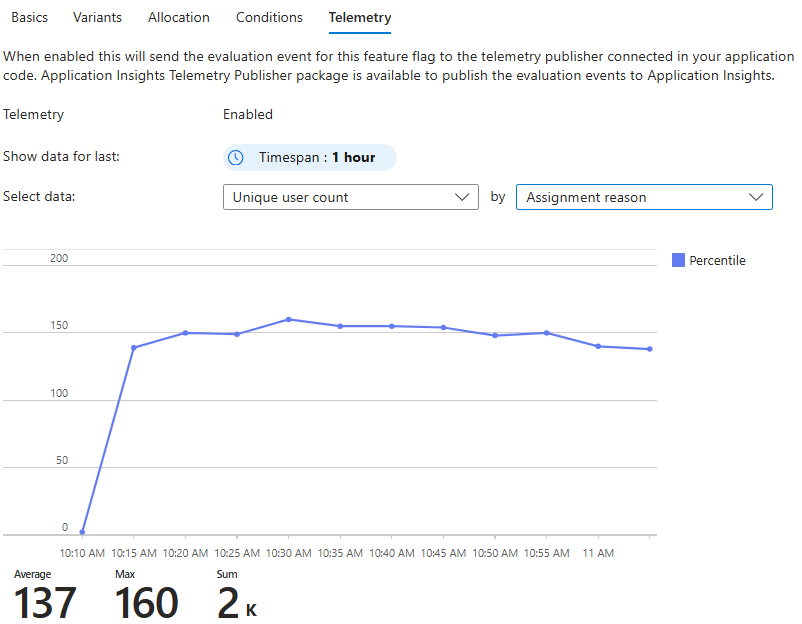Open the Timespan 1 hour filter

click(310, 157)
